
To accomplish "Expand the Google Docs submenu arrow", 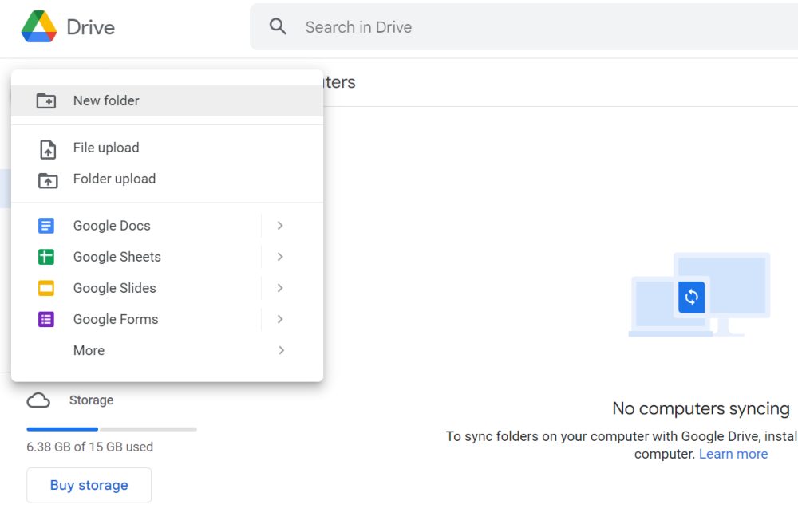I will click(280, 225).
